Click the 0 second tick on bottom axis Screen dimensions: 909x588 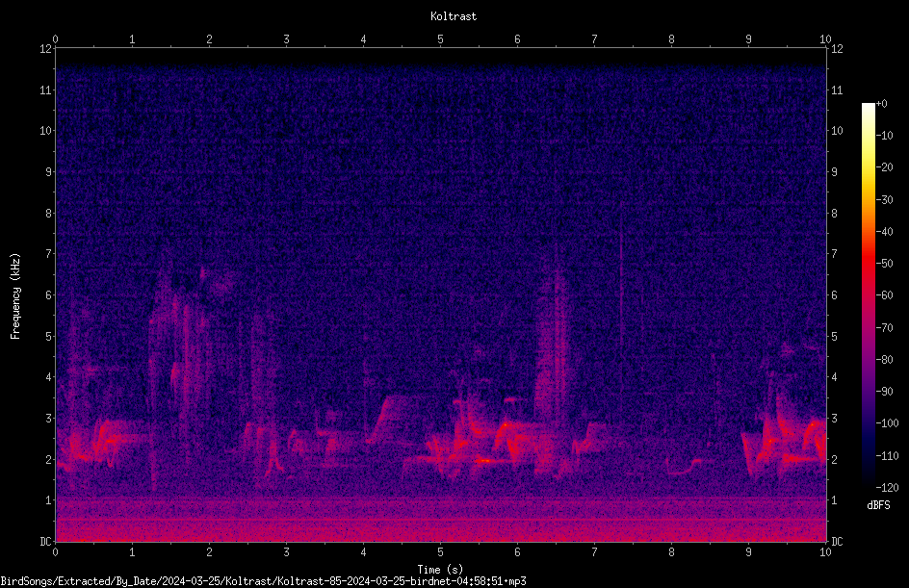(55, 552)
